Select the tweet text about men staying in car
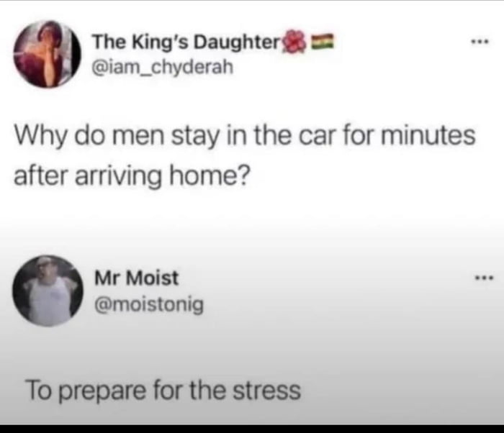 pyautogui.click(x=244, y=156)
